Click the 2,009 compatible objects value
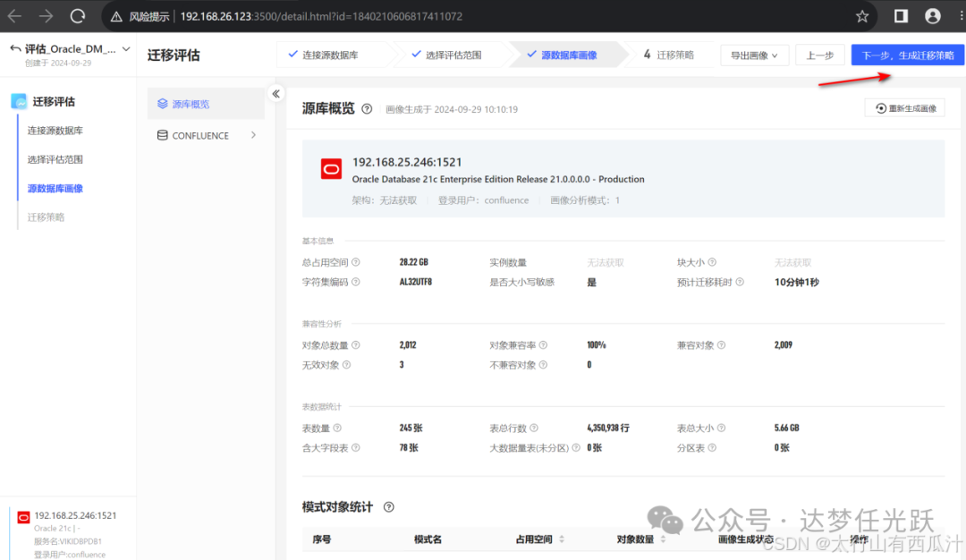 tap(784, 344)
